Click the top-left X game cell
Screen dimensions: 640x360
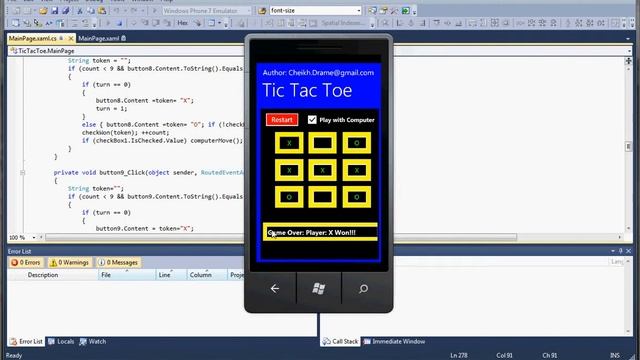click(x=289, y=143)
